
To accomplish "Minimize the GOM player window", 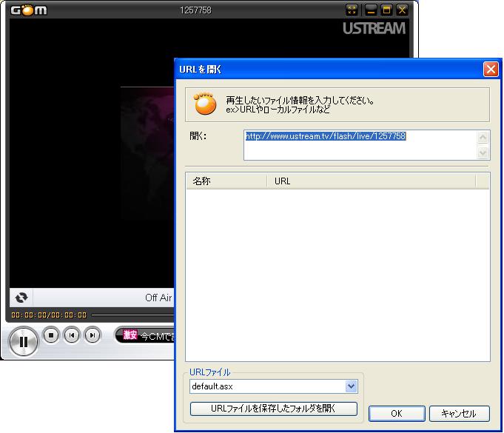I will (x=371, y=10).
